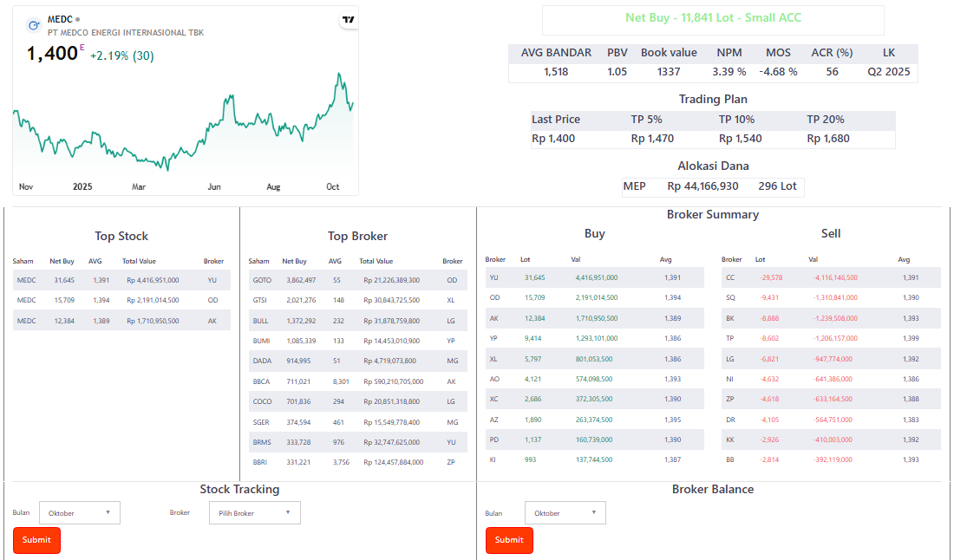Click TP 5% price Rp 1,470

pos(652,139)
